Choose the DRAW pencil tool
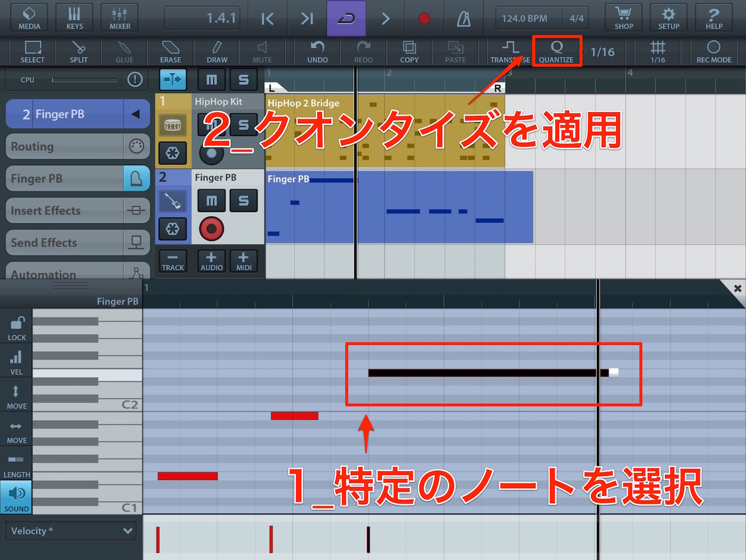The height and width of the screenshot is (560, 746). click(x=217, y=52)
